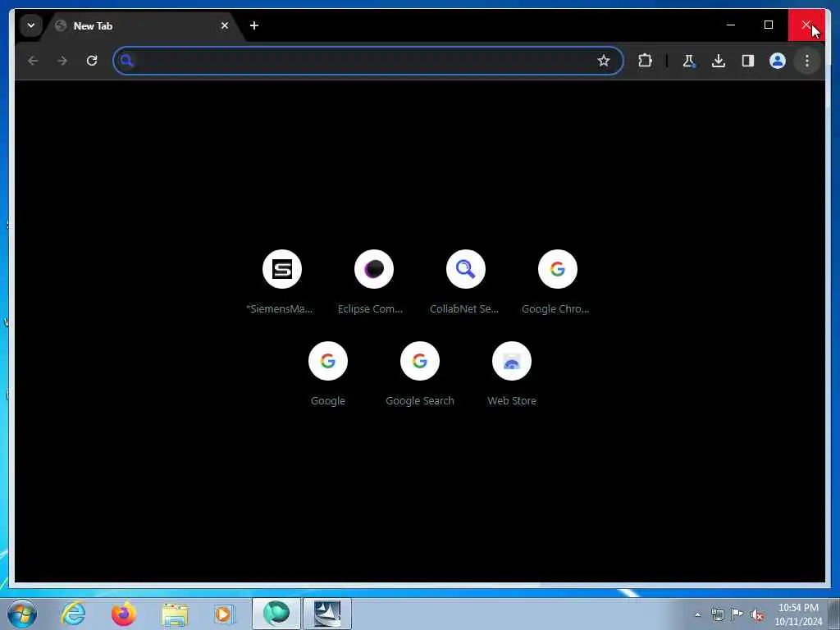Open Chrome three-dot menu
The image size is (840, 630).
[x=807, y=61]
